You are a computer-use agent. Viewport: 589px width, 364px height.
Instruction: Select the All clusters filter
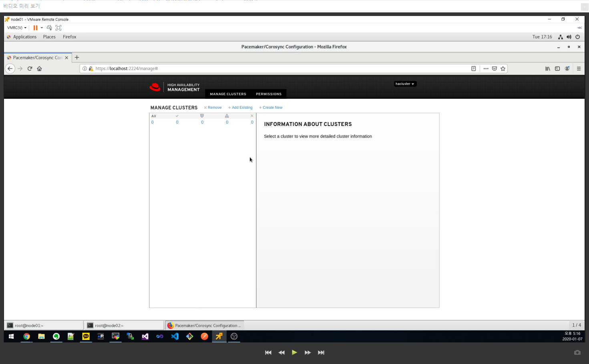(154, 116)
